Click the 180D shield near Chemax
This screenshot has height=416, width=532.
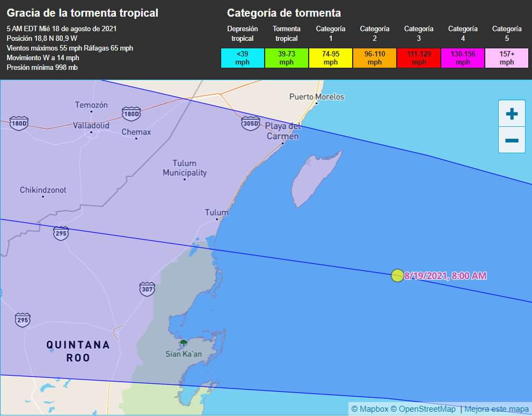[131, 113]
